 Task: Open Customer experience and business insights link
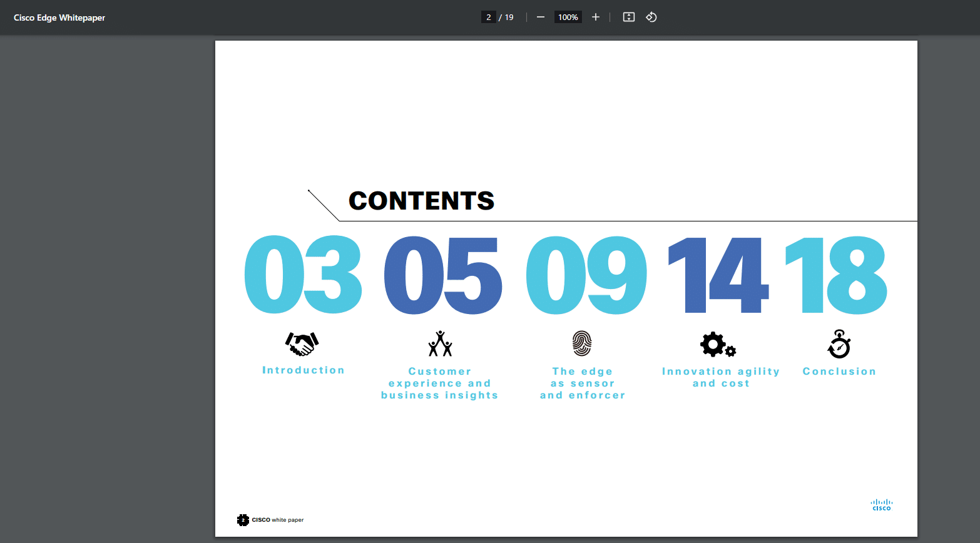click(x=440, y=383)
